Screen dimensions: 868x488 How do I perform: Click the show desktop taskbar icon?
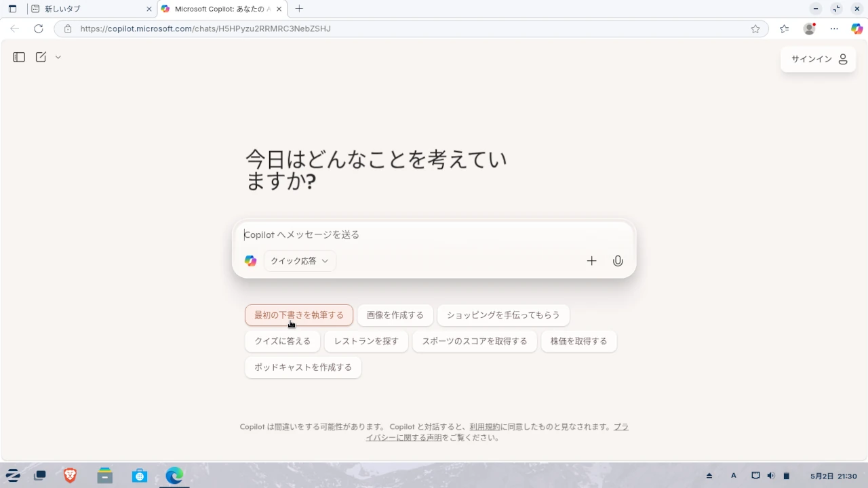[40, 476]
